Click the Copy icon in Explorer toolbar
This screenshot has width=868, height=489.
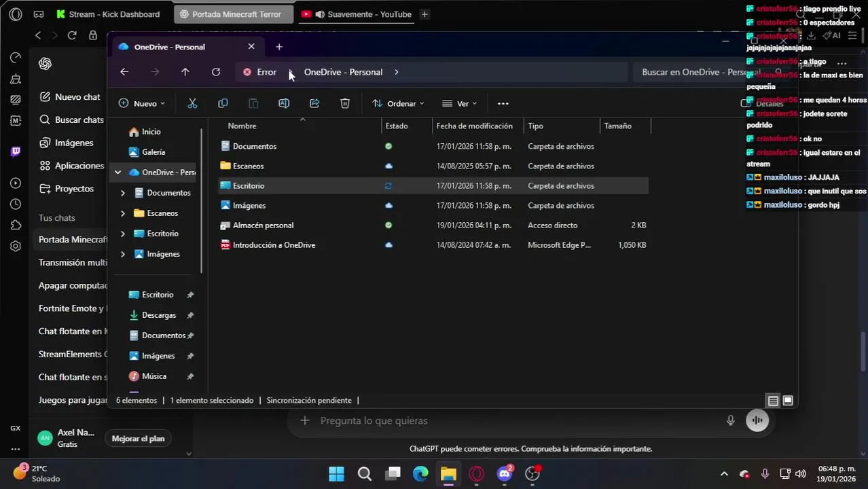tap(223, 103)
